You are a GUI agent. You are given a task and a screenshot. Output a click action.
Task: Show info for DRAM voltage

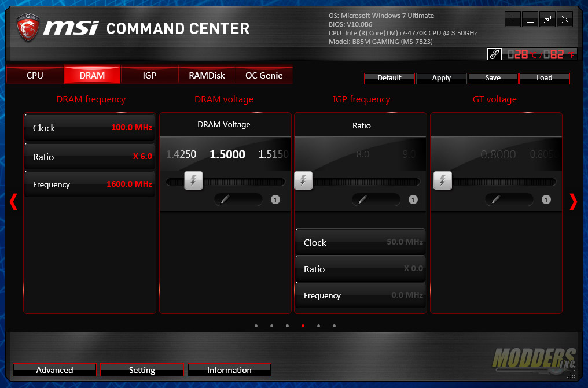(275, 199)
